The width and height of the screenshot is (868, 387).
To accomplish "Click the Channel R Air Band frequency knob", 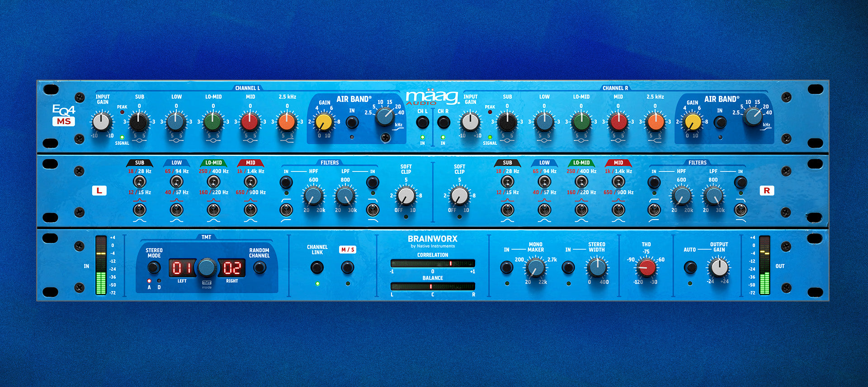I will [753, 116].
